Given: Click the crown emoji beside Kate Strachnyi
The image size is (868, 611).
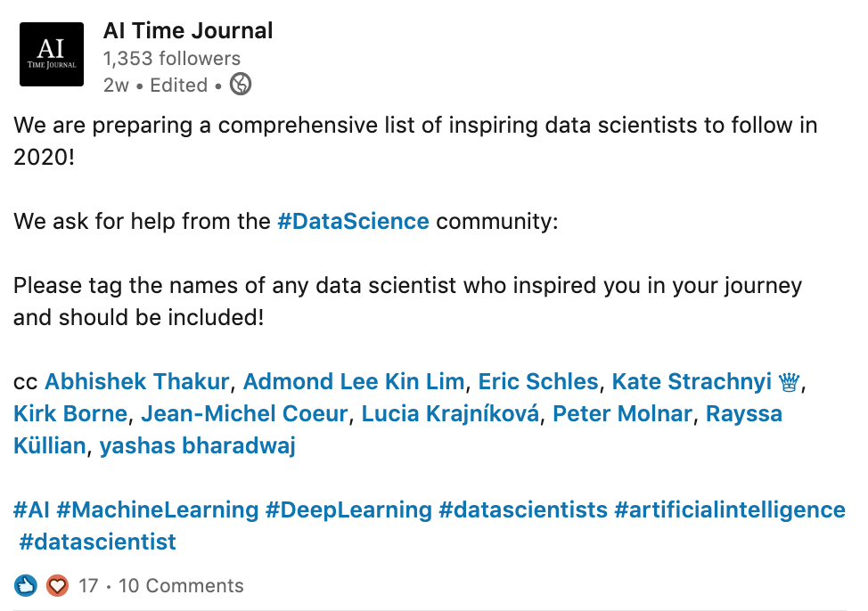Looking at the screenshot, I should tap(789, 381).
